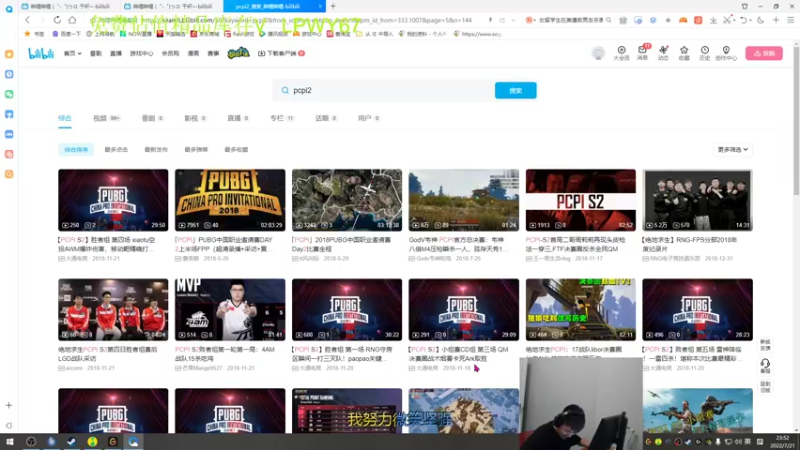Collapse the browser sidebar arrow
The image size is (800, 450).
coord(9,426)
